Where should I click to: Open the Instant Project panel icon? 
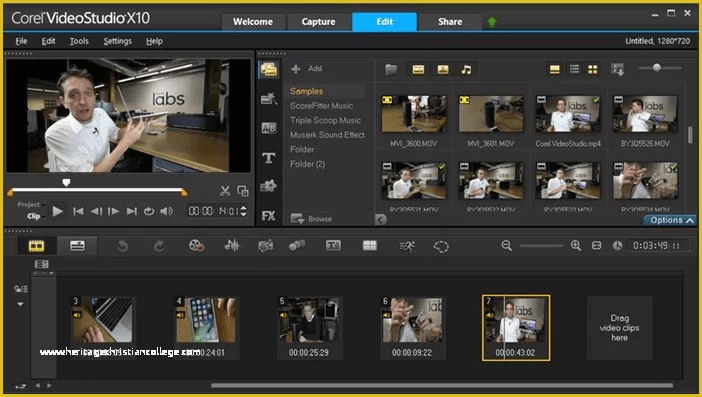pyautogui.click(x=269, y=98)
